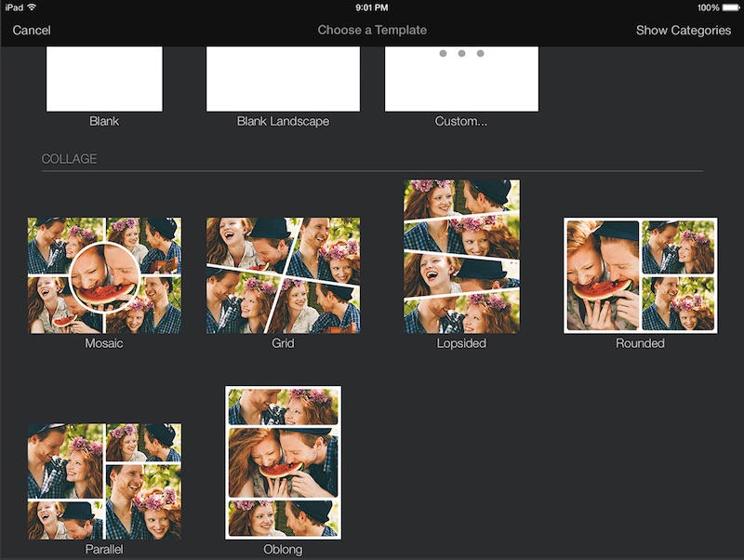Click the Blank Landscape label
Screen dimensions: 744x560
pos(283,121)
